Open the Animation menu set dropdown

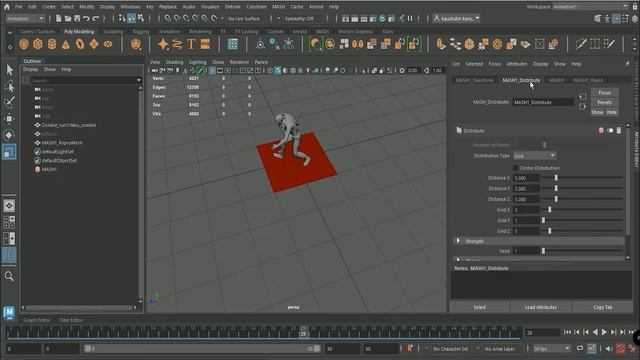click(x=25, y=18)
